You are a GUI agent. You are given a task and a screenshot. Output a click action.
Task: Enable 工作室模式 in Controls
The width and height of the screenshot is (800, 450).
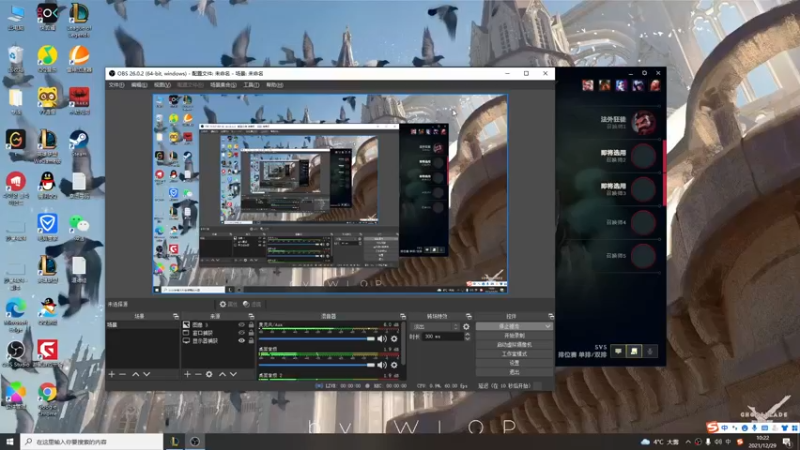(x=514, y=354)
